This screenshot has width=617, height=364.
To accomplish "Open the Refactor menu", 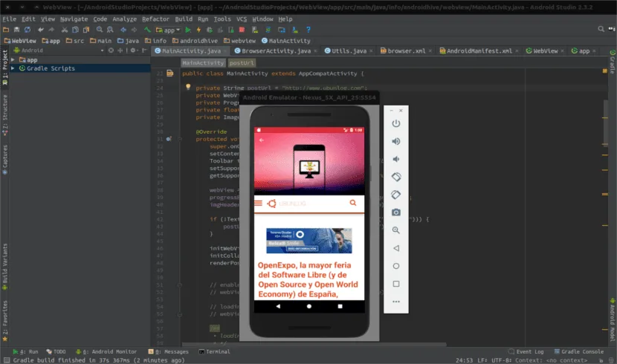I will point(155,19).
